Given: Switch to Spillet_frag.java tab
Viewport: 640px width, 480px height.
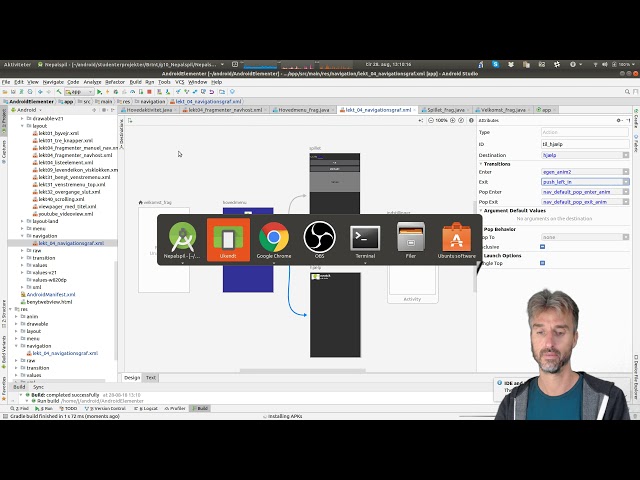Looking at the screenshot, I should tap(446, 110).
